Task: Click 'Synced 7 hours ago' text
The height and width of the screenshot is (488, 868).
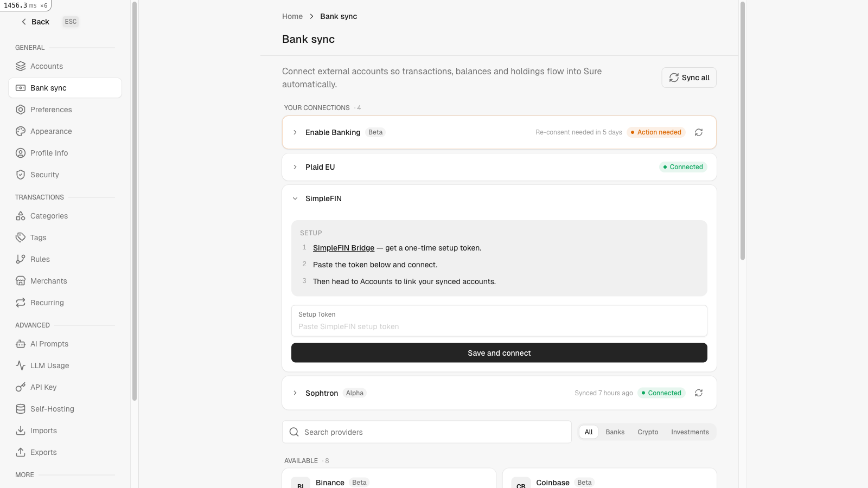Action: 604,393
